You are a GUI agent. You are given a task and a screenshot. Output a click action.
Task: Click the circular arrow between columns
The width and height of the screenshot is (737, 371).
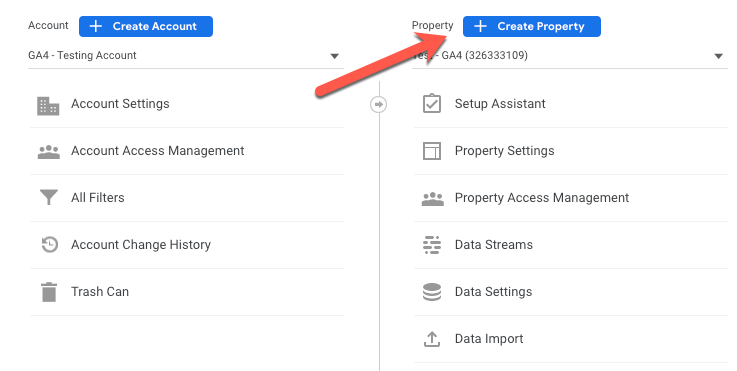379,104
